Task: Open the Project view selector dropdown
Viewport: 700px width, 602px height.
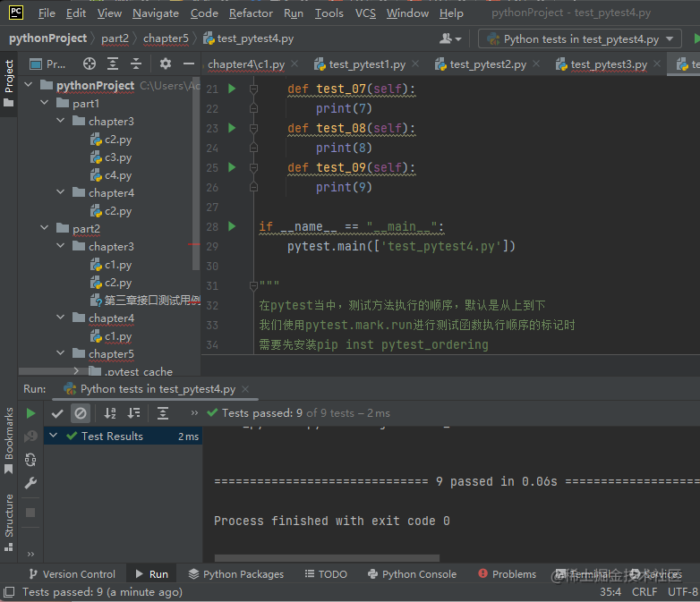Action: (47, 64)
